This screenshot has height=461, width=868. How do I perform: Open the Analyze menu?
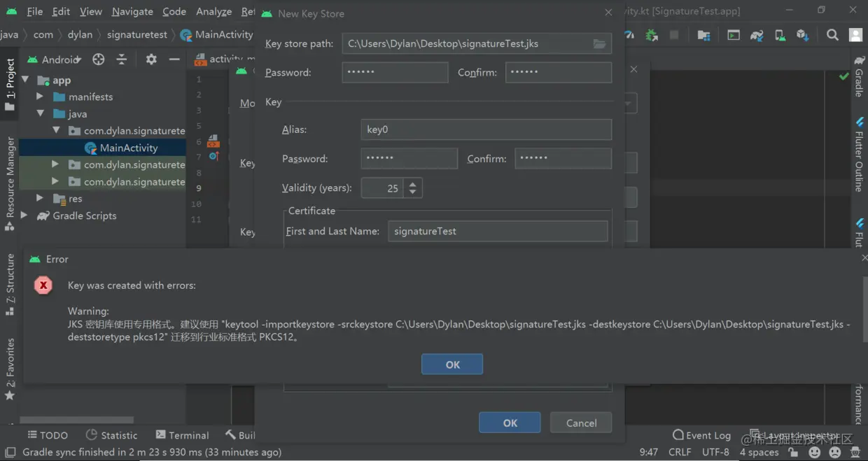pyautogui.click(x=213, y=11)
